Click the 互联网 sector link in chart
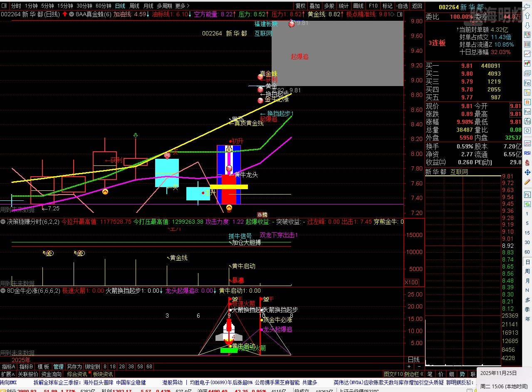The width and height of the screenshot is (532, 392). 263,33
